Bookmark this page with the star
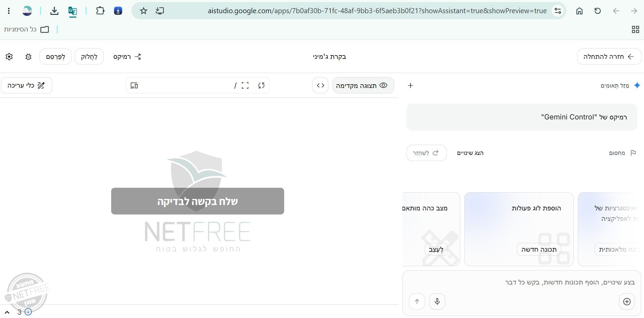644x318 pixels. tap(144, 11)
